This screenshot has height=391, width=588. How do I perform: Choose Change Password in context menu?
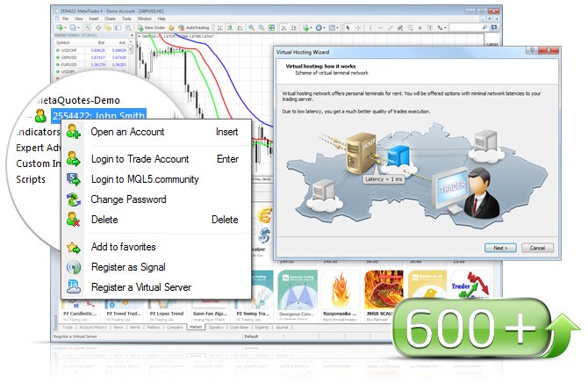pyautogui.click(x=155, y=199)
